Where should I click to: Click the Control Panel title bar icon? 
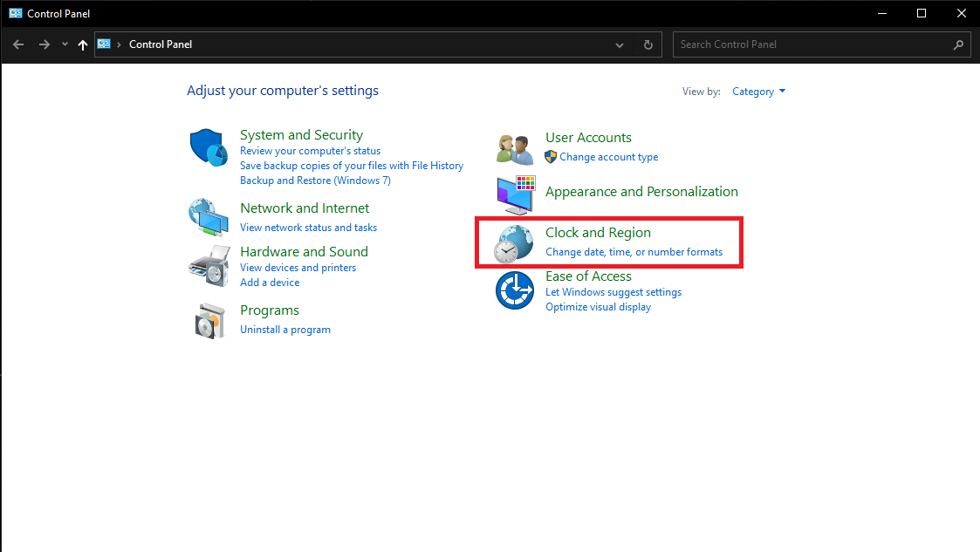[x=16, y=13]
